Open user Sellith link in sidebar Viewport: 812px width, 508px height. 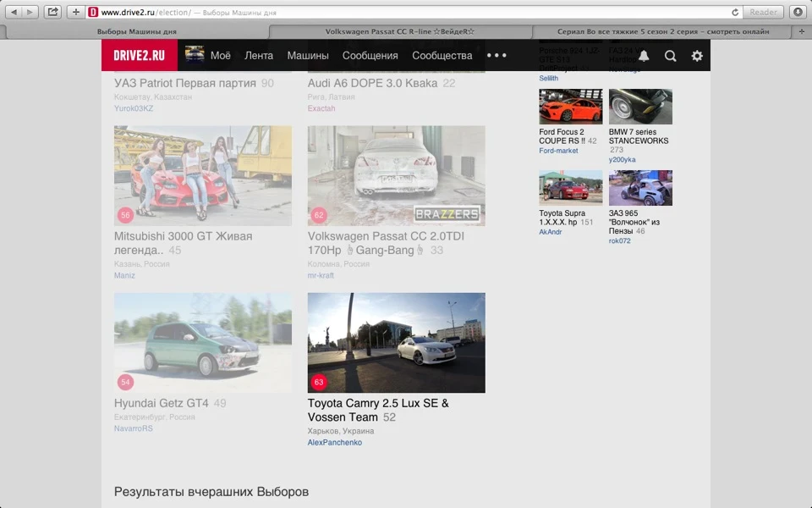(x=548, y=78)
